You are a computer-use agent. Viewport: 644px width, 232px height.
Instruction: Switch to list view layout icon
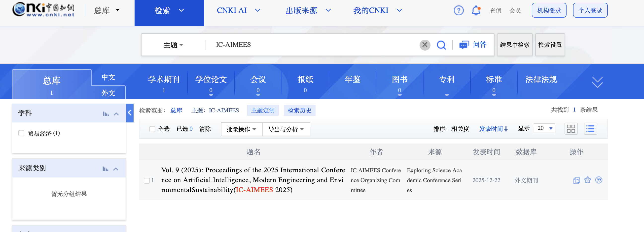click(590, 129)
